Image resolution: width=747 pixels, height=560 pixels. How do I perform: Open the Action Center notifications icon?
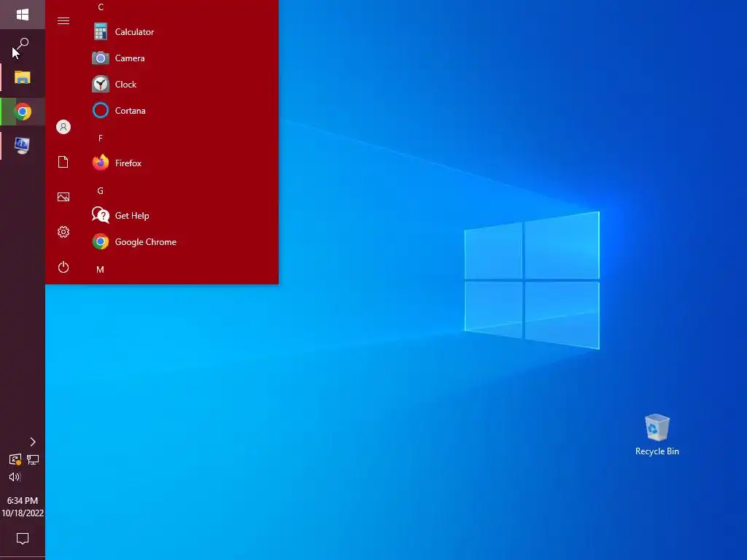pyautogui.click(x=23, y=539)
